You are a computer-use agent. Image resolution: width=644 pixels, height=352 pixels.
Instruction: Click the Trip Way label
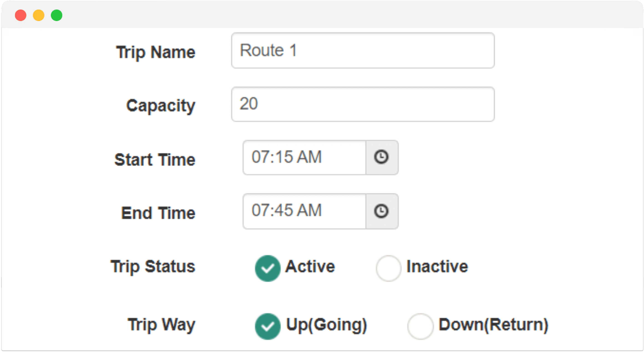(162, 325)
